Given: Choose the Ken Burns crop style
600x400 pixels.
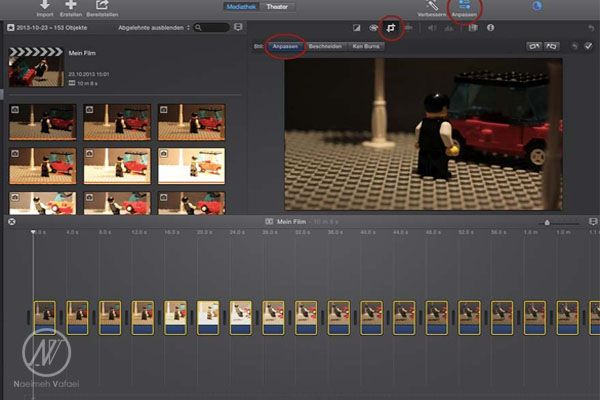Looking at the screenshot, I should [x=366, y=46].
